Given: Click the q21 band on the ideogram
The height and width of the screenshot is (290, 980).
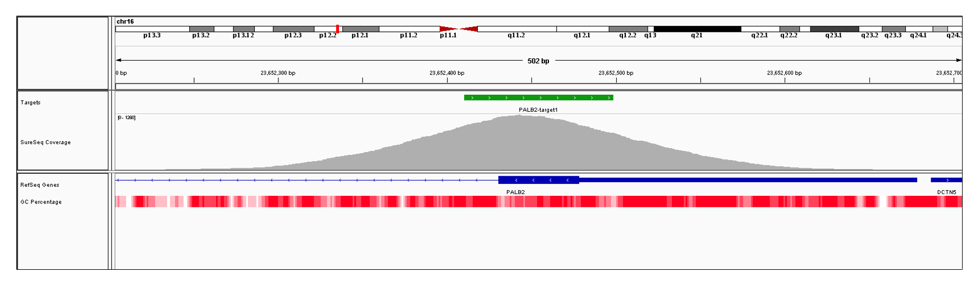Looking at the screenshot, I should 697,29.
